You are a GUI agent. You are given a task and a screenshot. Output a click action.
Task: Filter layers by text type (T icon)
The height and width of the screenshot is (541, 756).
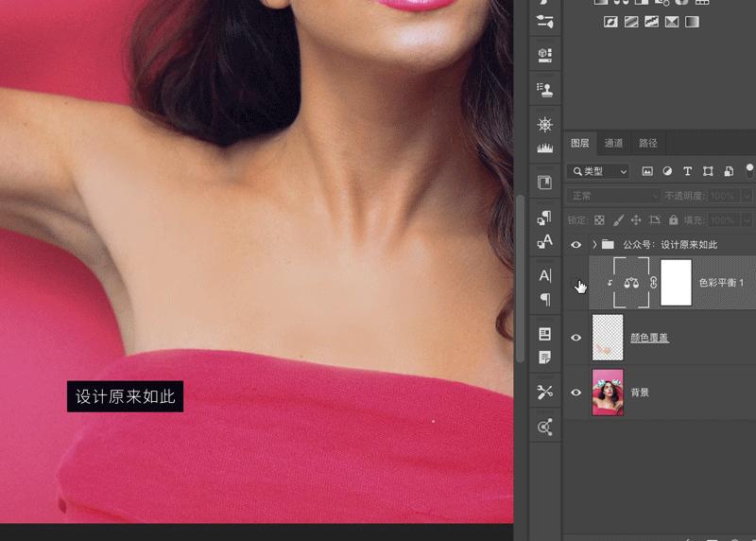click(x=687, y=171)
